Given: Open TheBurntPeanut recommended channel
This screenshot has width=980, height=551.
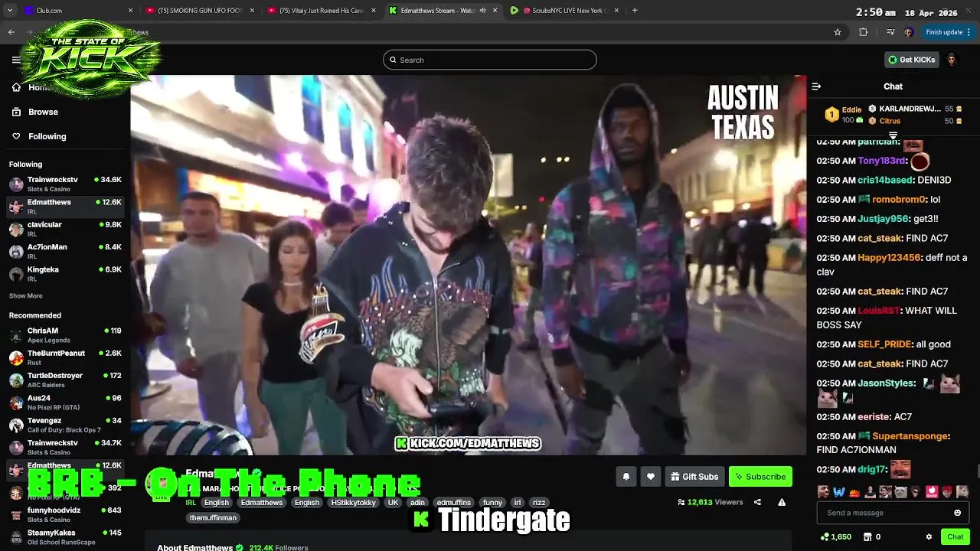Looking at the screenshot, I should [65, 357].
